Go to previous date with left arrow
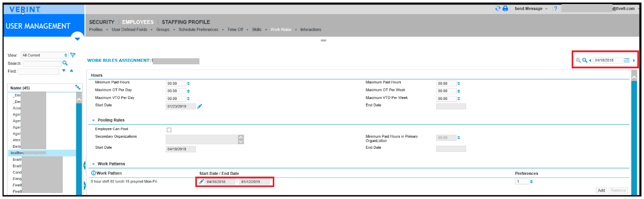The image size is (644, 199). click(590, 60)
